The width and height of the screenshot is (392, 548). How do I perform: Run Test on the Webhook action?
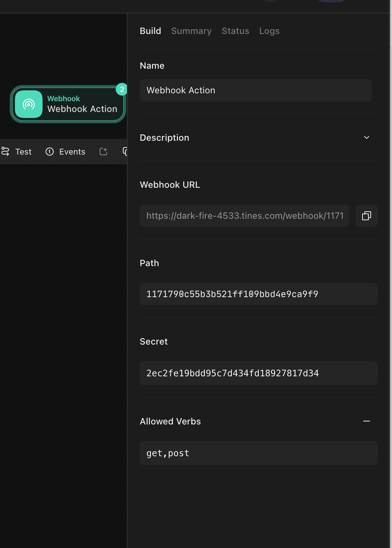pyautogui.click(x=17, y=152)
